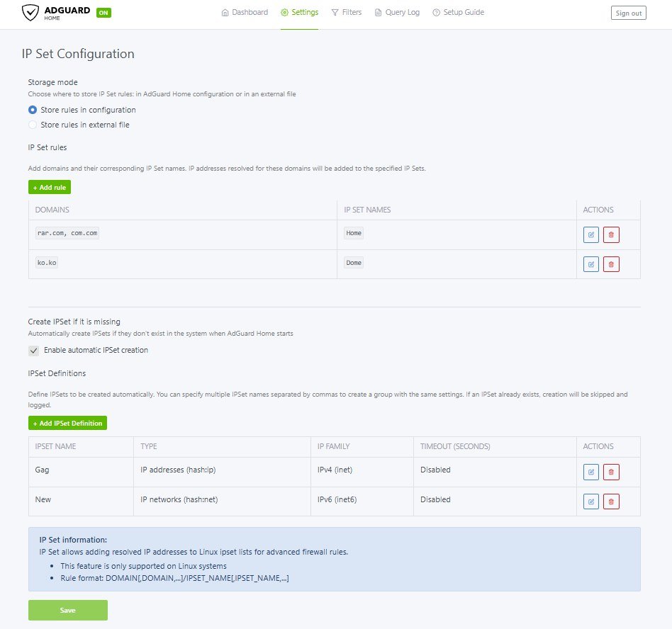Screen dimensions: 672x629
Task: Go to the Dashboard page
Action: [245, 13]
